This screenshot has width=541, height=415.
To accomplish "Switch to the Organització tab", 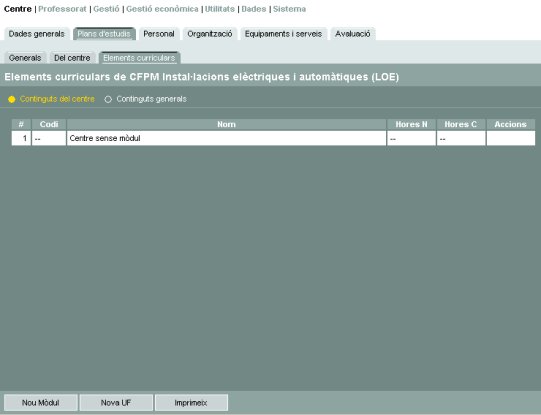I will click(x=210, y=34).
